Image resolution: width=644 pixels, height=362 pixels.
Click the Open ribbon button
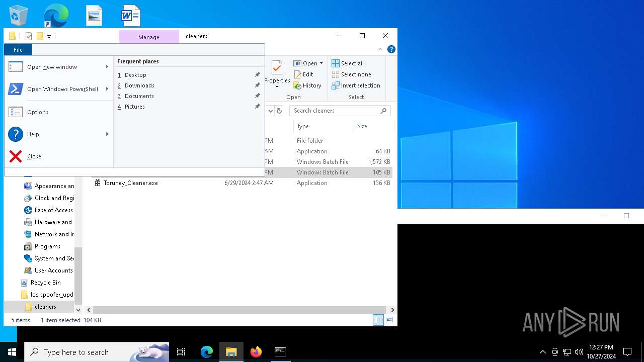(x=305, y=63)
